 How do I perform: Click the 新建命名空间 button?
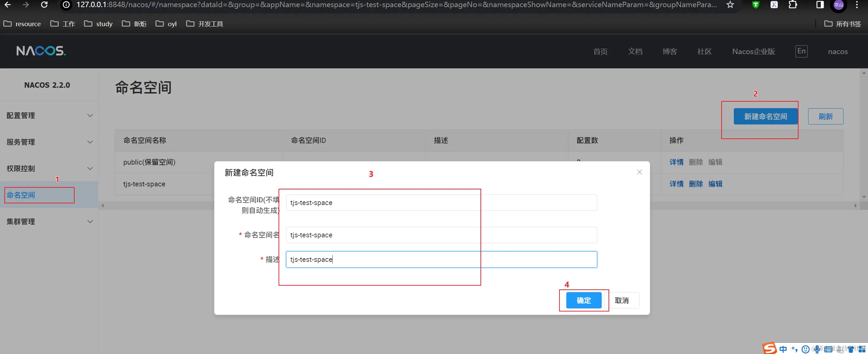[x=766, y=116]
